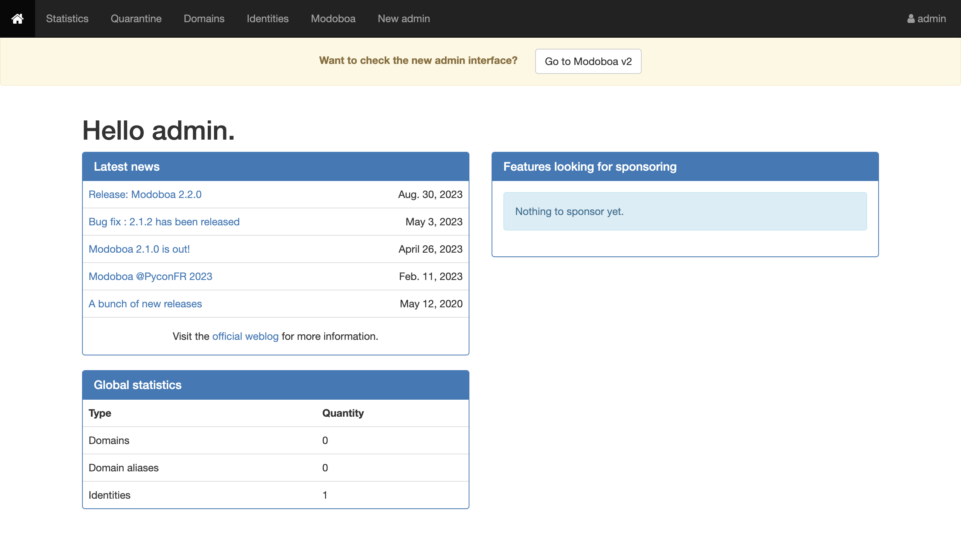Read the Modoboa 2.1.0 is out! post
The image size is (961, 560).
[139, 249]
